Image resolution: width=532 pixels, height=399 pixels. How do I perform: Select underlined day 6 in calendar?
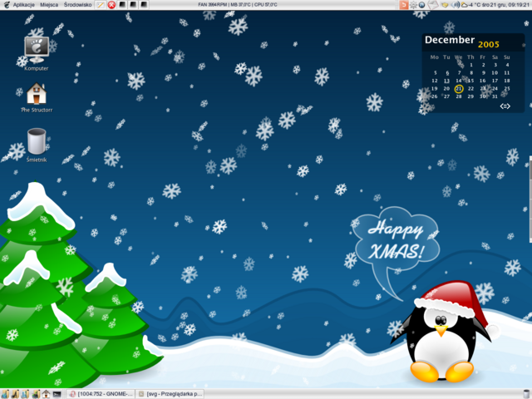447,73
